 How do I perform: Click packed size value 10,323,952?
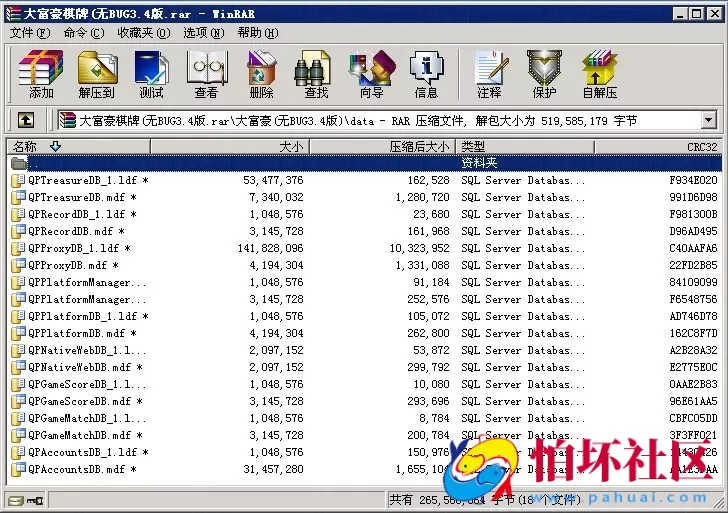tap(420, 248)
